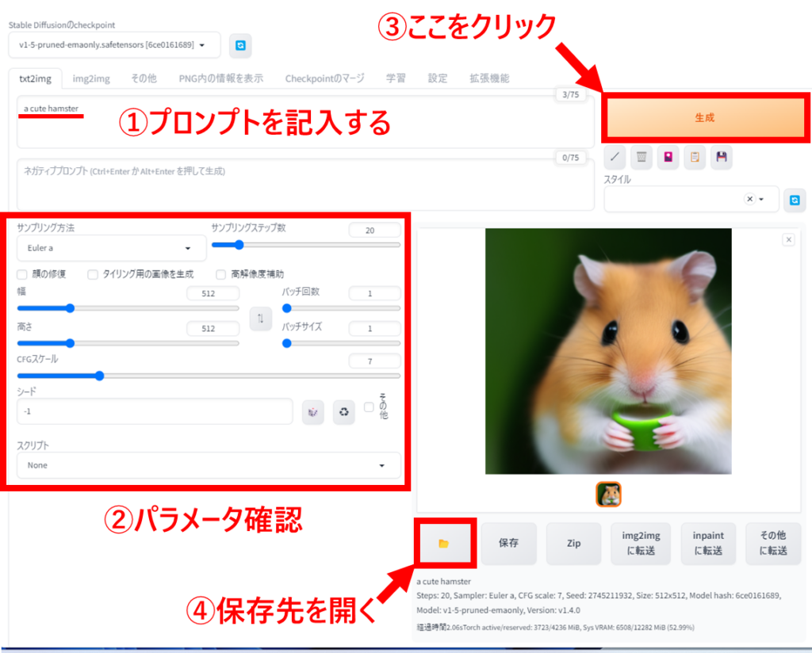Click the CFGスケール slider track
The width and height of the screenshot is (812, 653).
[209, 376]
